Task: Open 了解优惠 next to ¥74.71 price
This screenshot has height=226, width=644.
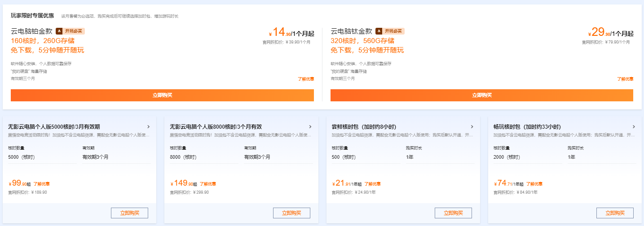Action: (534, 184)
